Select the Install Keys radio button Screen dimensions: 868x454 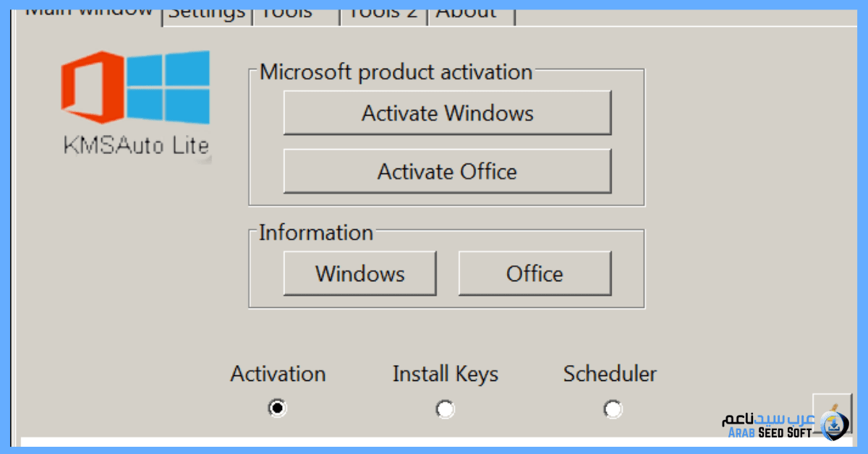click(x=445, y=408)
